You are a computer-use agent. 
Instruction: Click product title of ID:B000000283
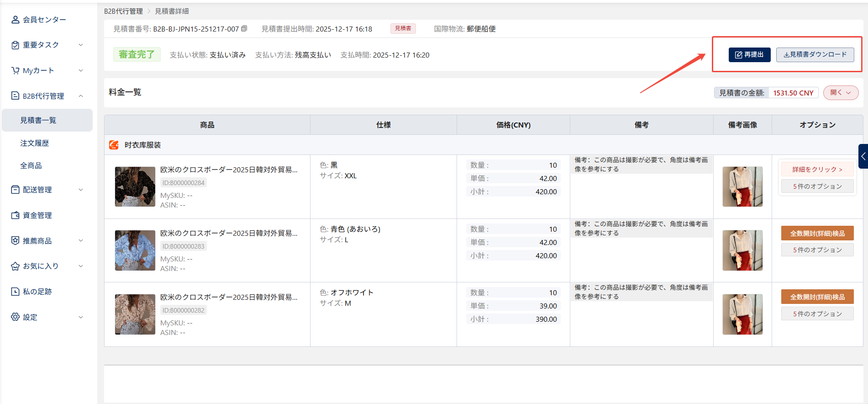point(229,233)
